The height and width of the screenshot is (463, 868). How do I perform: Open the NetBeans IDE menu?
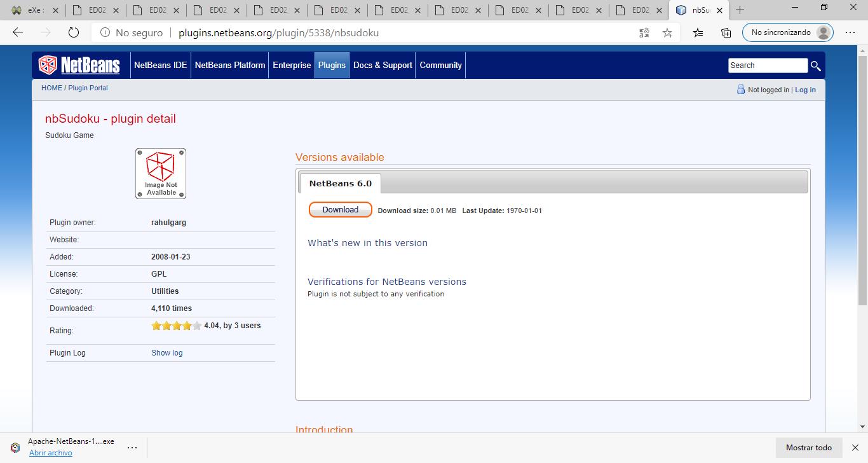pyautogui.click(x=160, y=65)
